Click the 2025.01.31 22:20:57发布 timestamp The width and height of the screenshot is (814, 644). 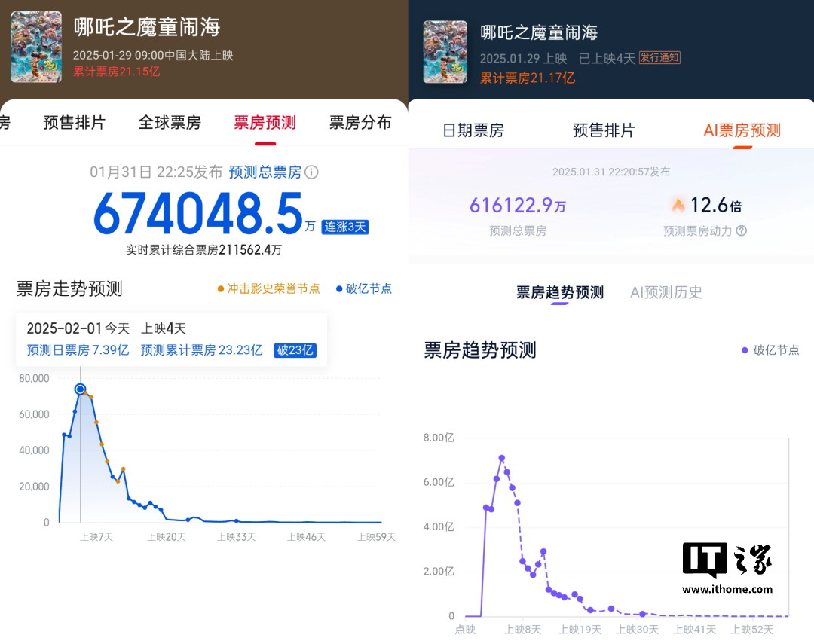611,172
